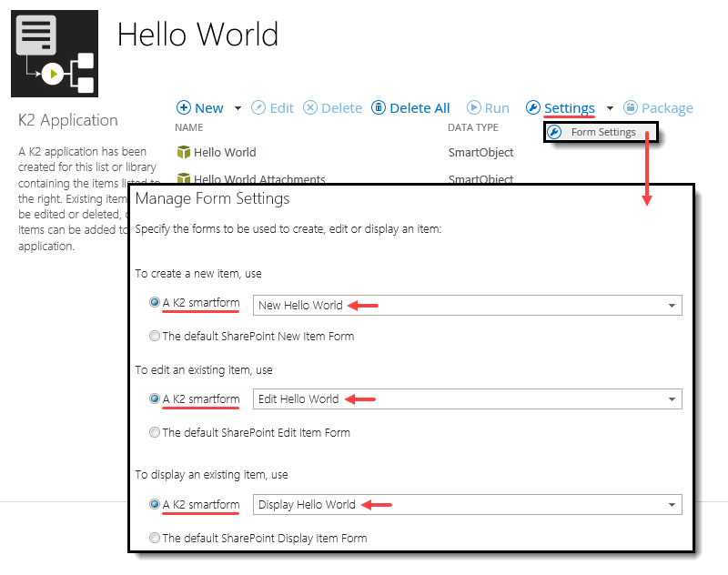Viewport: 728px width, 575px height.
Task: Select the Edit pencil icon
Action: [x=258, y=107]
